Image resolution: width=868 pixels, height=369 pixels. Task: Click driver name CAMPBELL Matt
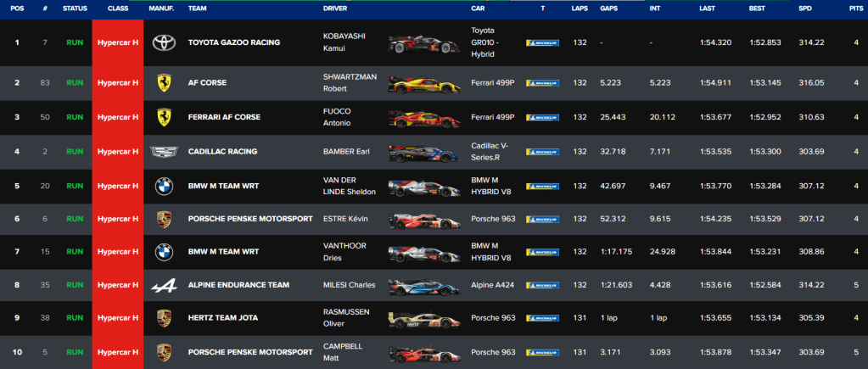343,352
